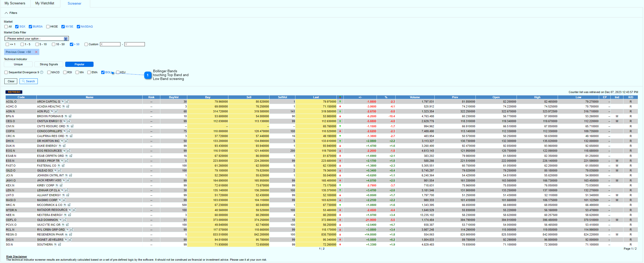Click TI icon beside ACADIA HEALTHC

pyautogui.click(x=63, y=106)
